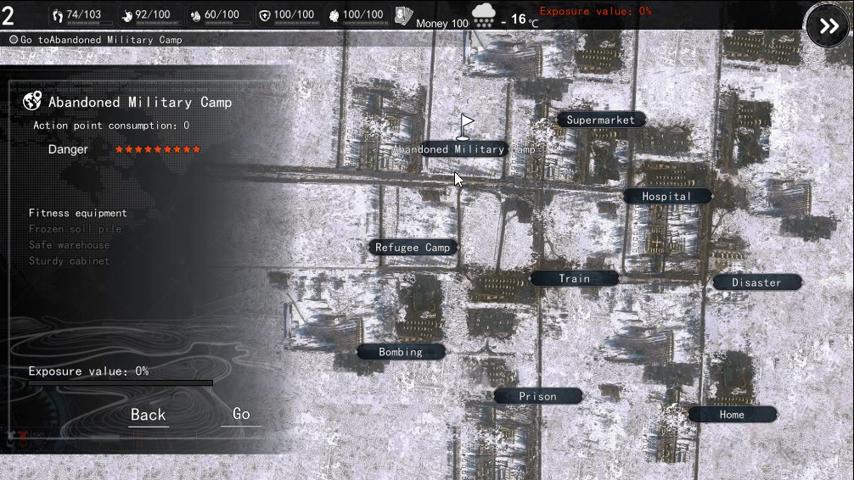Pick the Prison location label
This screenshot has height=480, width=854.
[x=537, y=397]
